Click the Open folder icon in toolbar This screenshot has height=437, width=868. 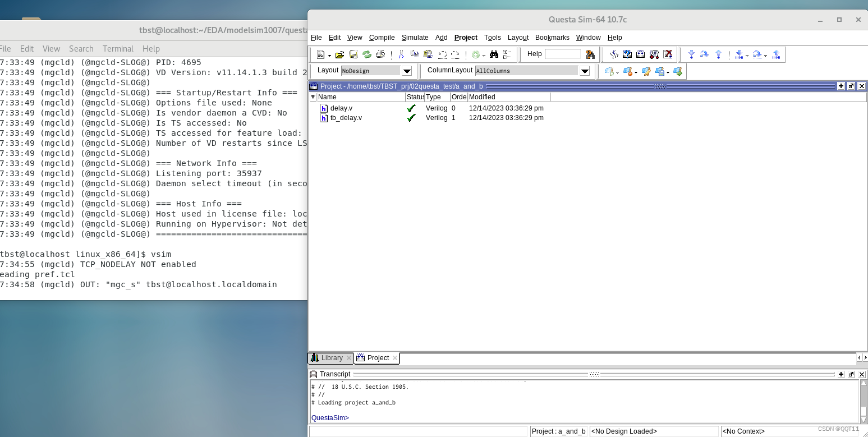coord(339,54)
